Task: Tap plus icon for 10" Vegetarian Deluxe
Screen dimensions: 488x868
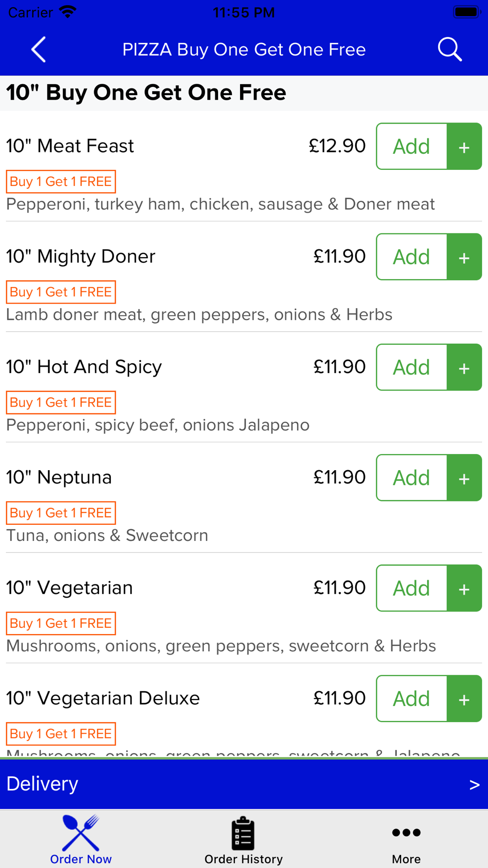Action: (464, 699)
